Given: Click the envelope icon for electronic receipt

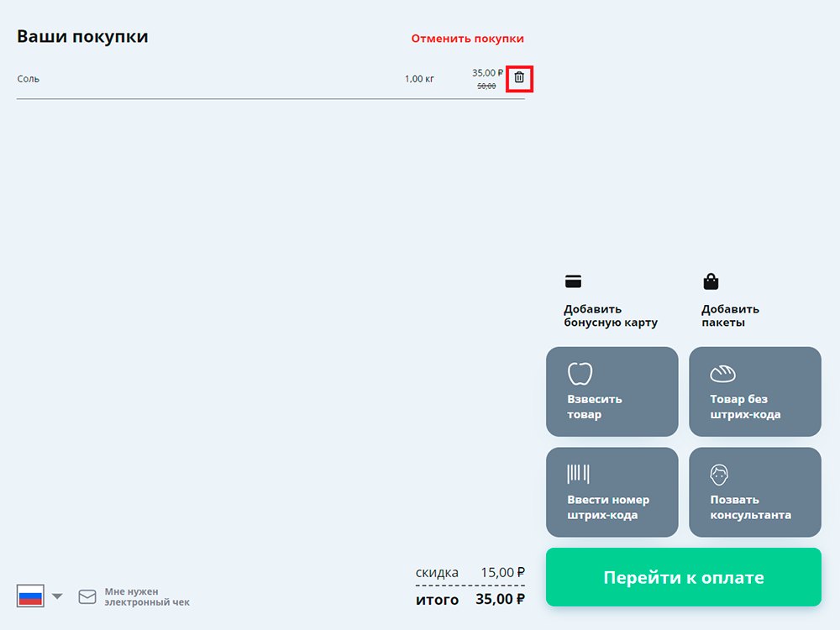Looking at the screenshot, I should click(x=87, y=597).
